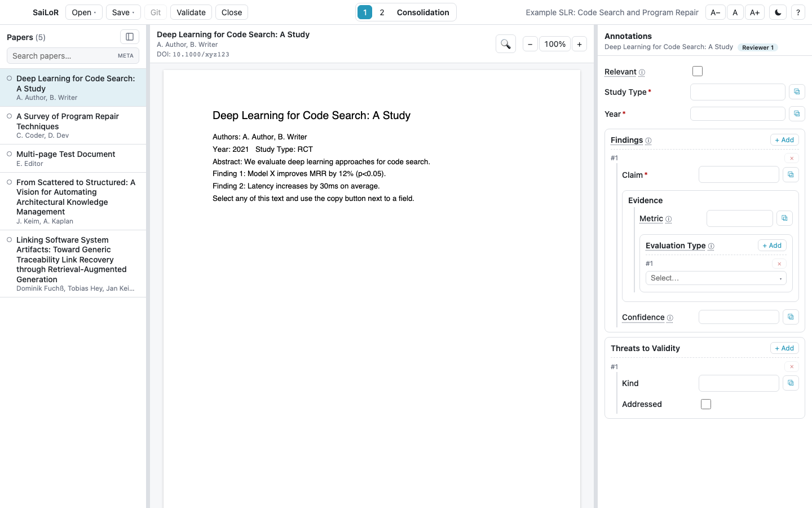
Task: Click Finding 2 latency line in document
Action: point(296,186)
